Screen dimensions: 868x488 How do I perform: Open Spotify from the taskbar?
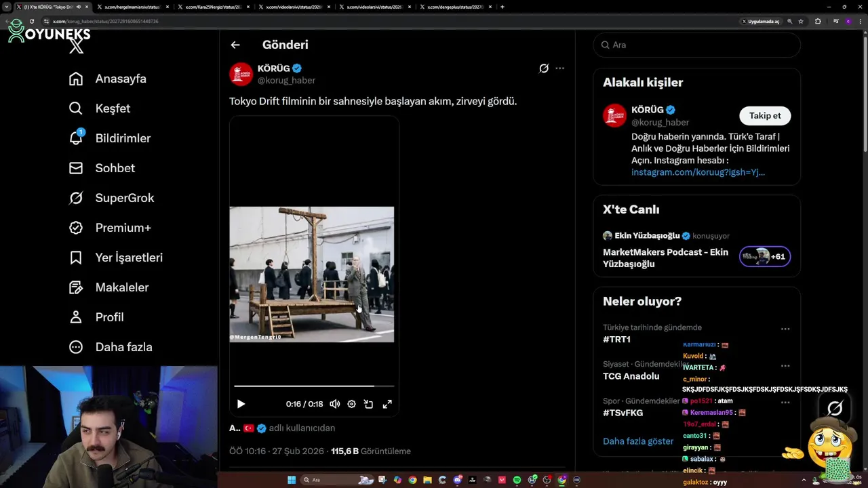coord(517,480)
